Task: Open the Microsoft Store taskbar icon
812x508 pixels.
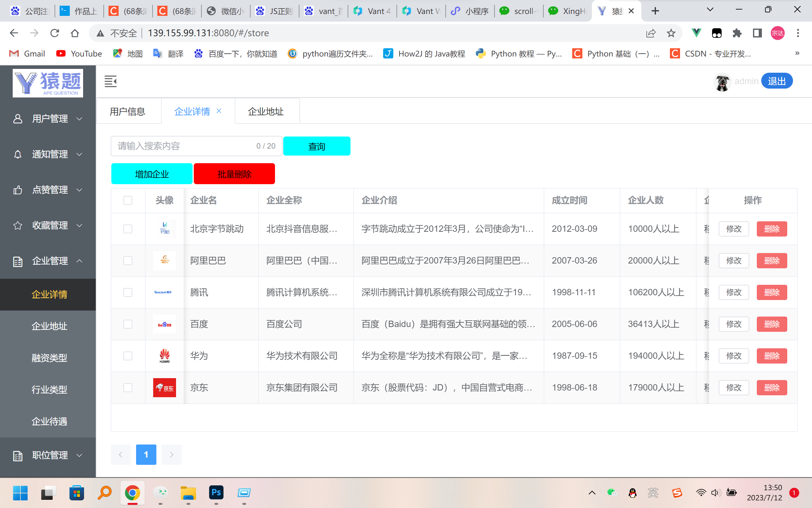Action: point(76,493)
